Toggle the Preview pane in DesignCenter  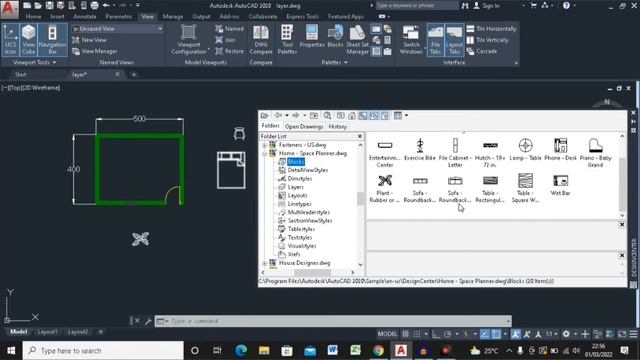[x=374, y=116]
